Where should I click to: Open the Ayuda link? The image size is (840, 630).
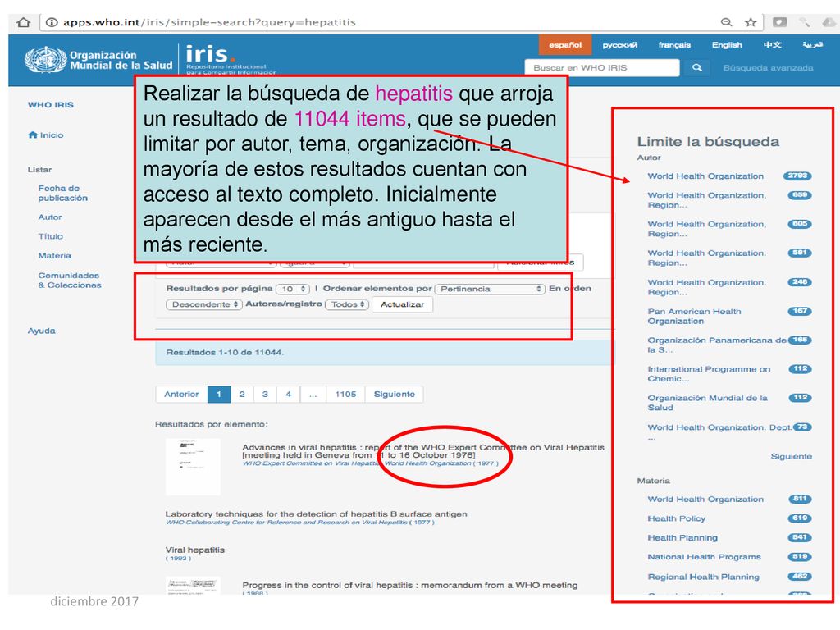41,331
